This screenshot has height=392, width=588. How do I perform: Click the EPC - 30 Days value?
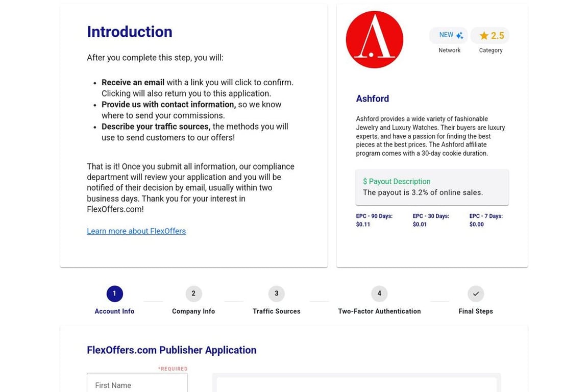(420, 224)
